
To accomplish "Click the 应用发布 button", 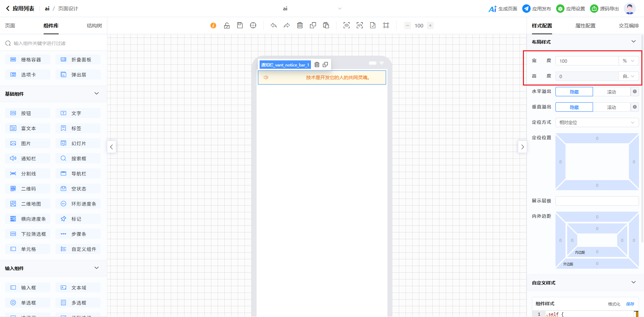I will pos(537,9).
